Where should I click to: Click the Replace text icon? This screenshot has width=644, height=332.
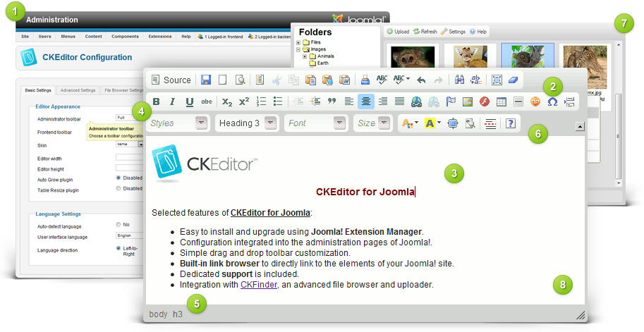476,80
